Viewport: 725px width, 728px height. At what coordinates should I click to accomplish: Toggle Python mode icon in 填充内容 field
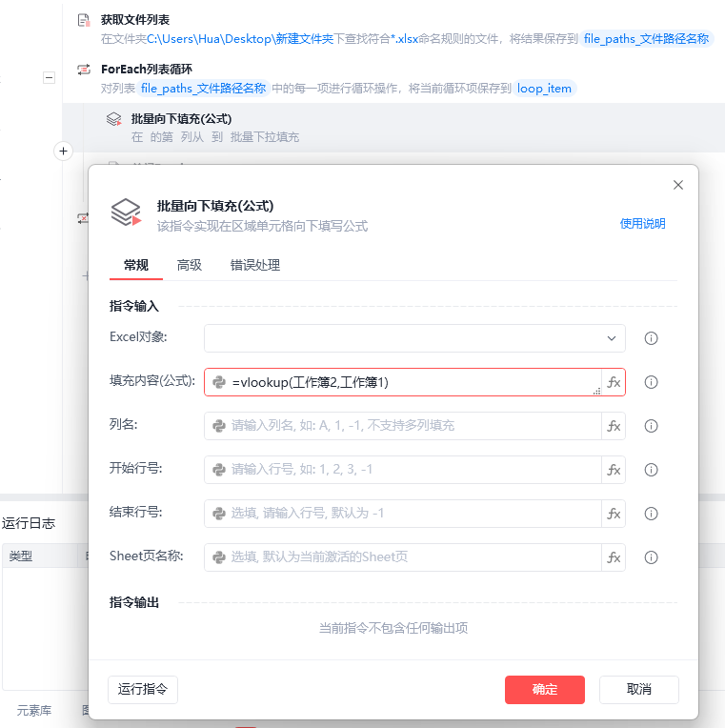219,382
